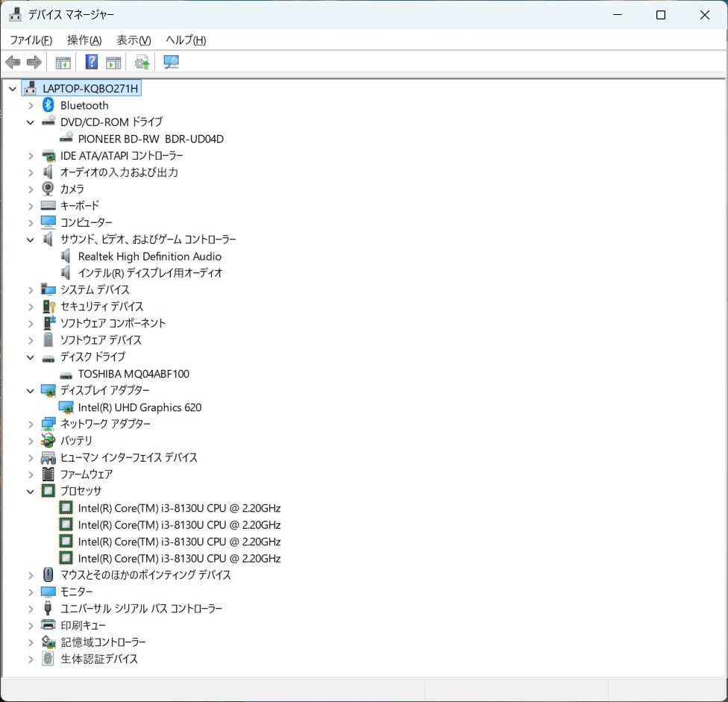This screenshot has height=702, width=728.
Task: Click the カメラ webcam icon
Action: [48, 189]
